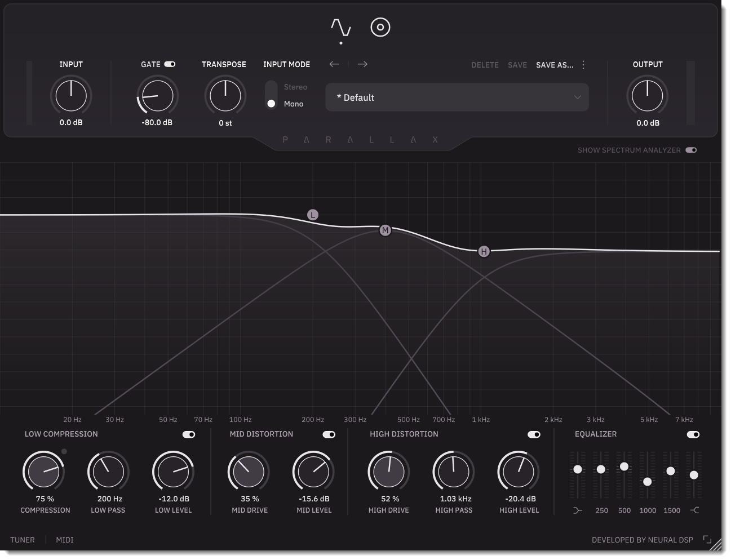Click the Save preset button
Image resolution: width=731 pixels, height=560 pixels.
point(517,65)
